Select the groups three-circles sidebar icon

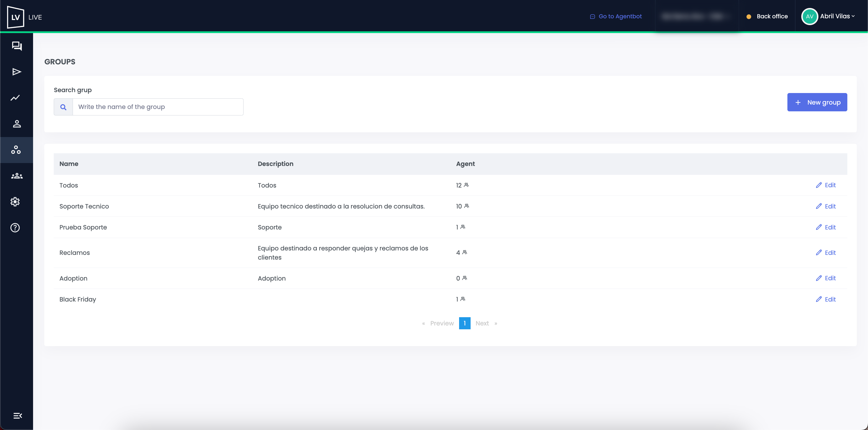pos(16,150)
